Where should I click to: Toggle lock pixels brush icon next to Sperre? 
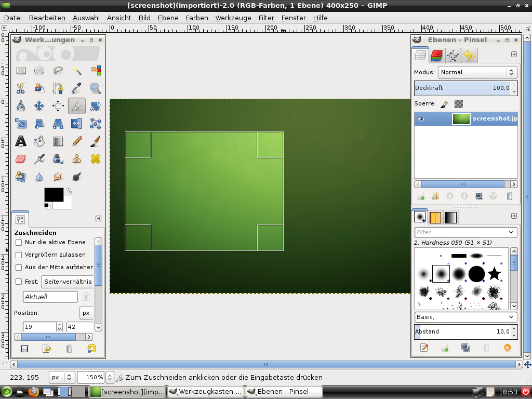click(x=444, y=104)
